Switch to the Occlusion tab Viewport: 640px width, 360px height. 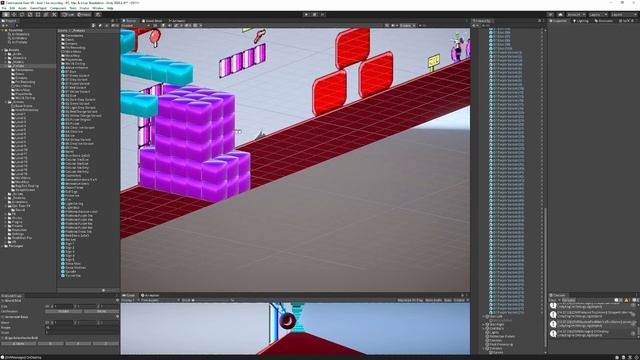click(604, 20)
